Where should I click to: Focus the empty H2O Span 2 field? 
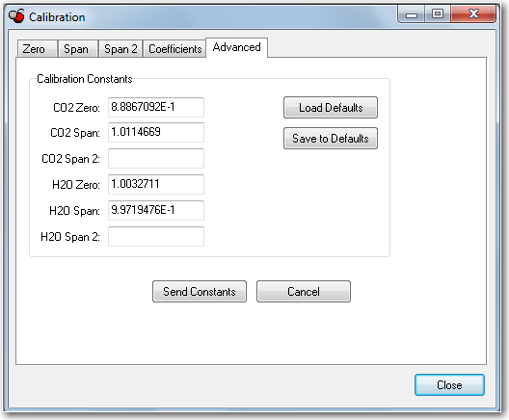156,236
